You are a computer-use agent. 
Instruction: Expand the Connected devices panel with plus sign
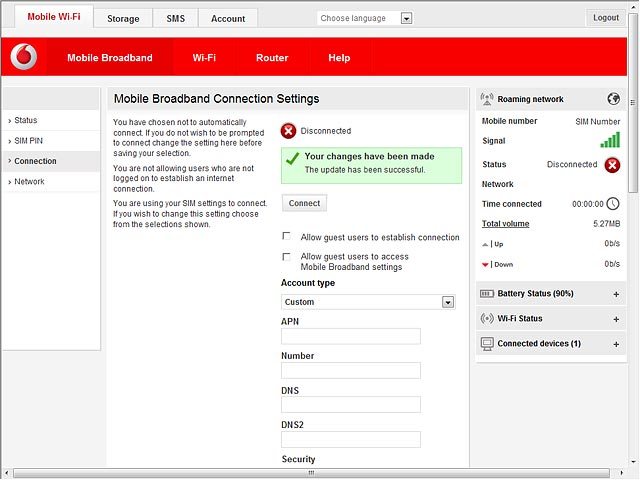(616, 344)
